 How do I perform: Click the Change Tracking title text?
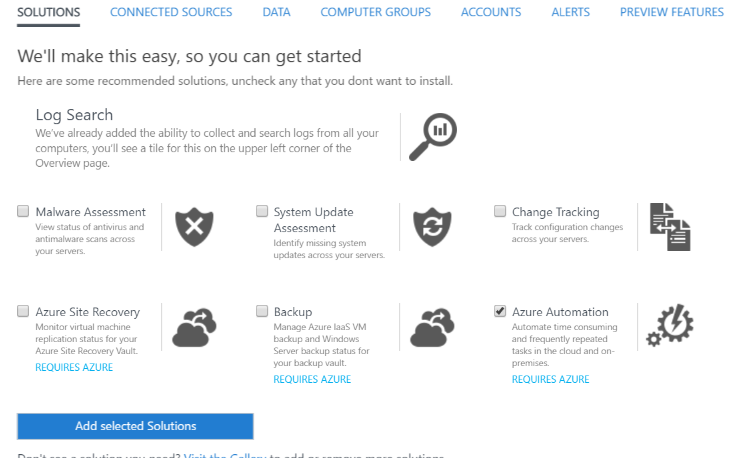coord(556,212)
